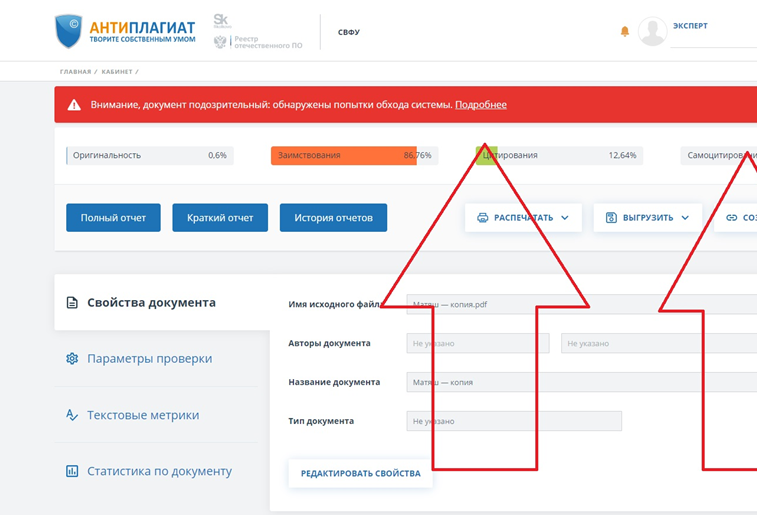Click the warning triangle icon in red banner
Screen dimensions: 757x515
pyautogui.click(x=74, y=105)
